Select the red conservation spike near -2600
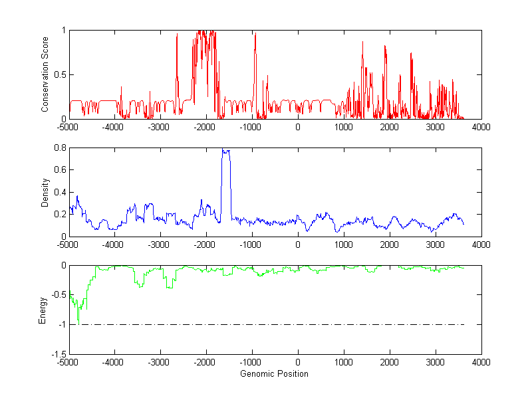 click(x=177, y=66)
